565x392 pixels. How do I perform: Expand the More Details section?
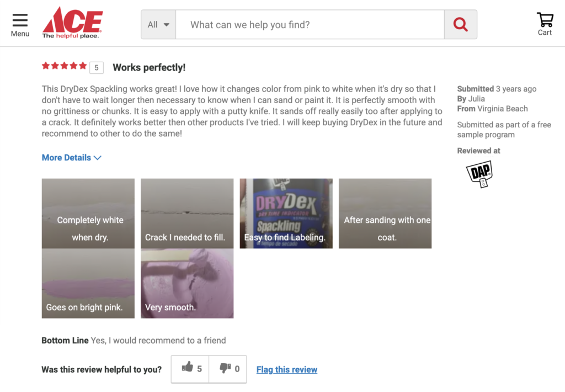coord(72,158)
